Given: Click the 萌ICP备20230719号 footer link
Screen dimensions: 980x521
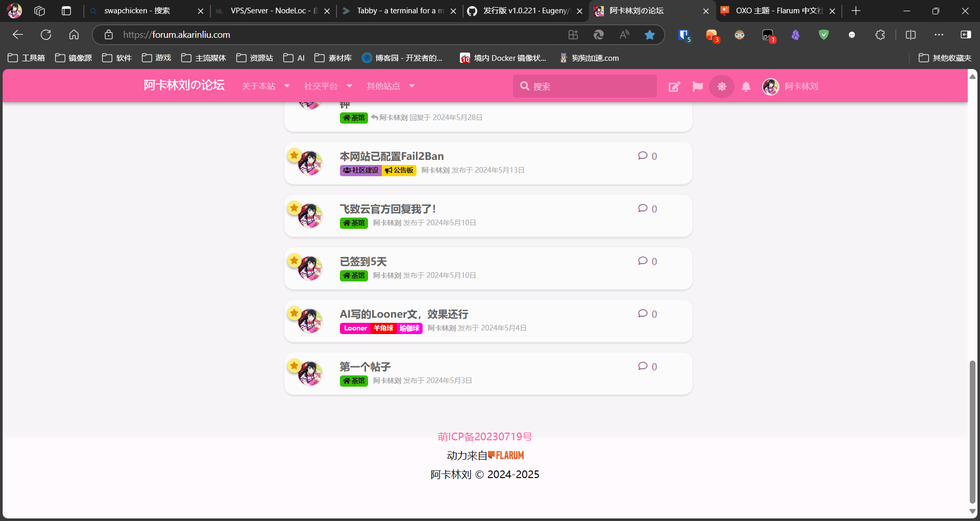Looking at the screenshot, I should (484, 437).
